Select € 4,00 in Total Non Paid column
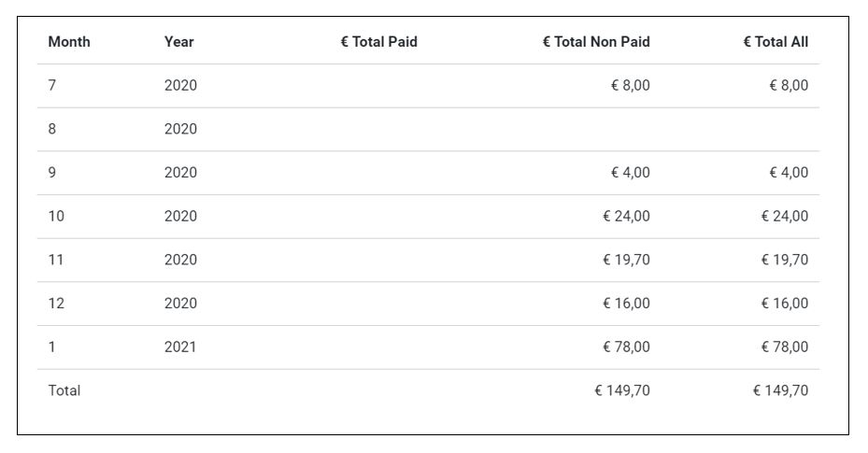The height and width of the screenshot is (453, 868). 630,173
